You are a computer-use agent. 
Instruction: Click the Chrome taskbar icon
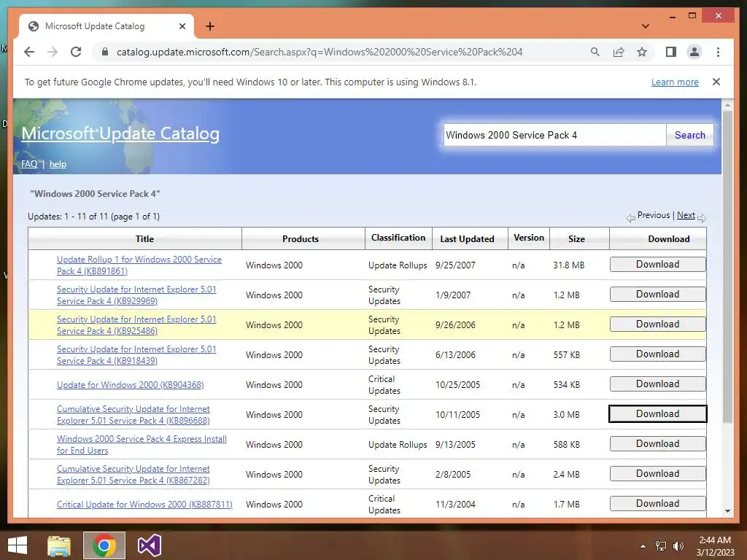pos(104,545)
